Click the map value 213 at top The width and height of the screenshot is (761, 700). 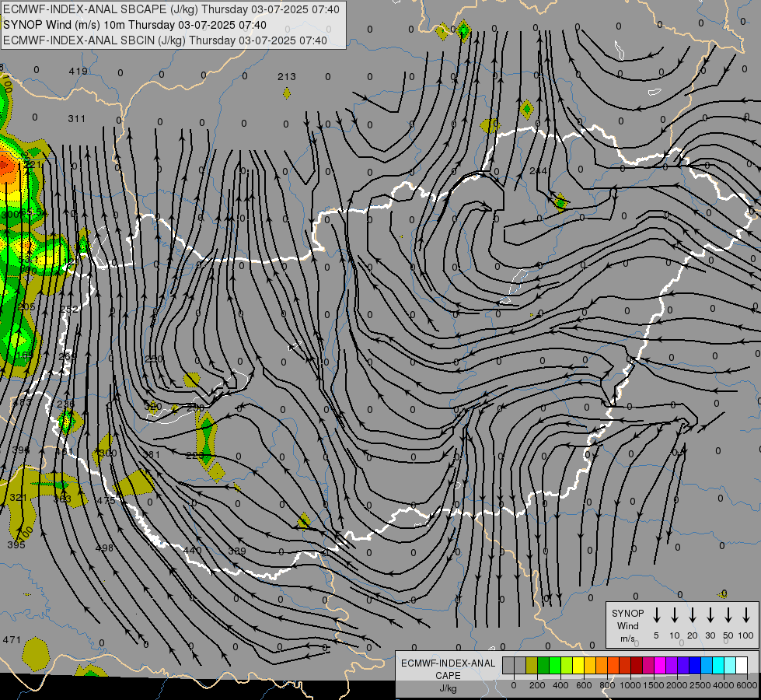tap(287, 77)
